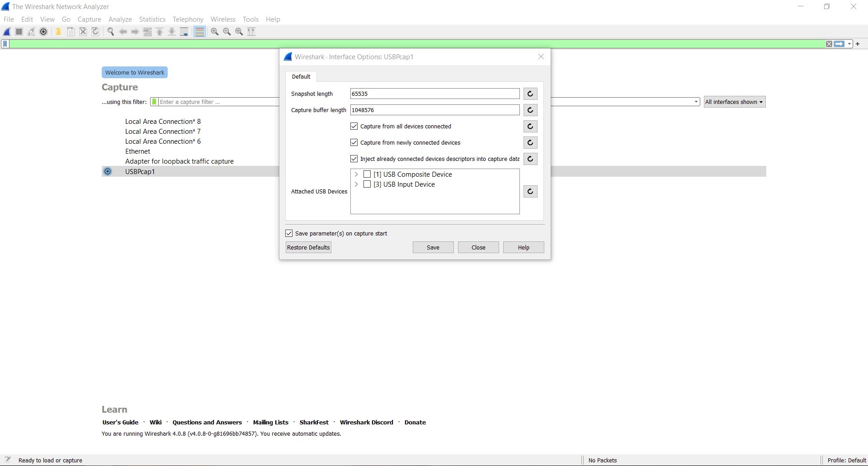Uncheck Capture from all devices connected

(x=354, y=126)
